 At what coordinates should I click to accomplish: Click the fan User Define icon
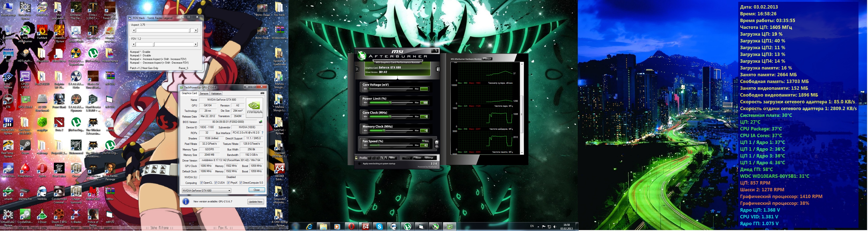(x=437, y=143)
